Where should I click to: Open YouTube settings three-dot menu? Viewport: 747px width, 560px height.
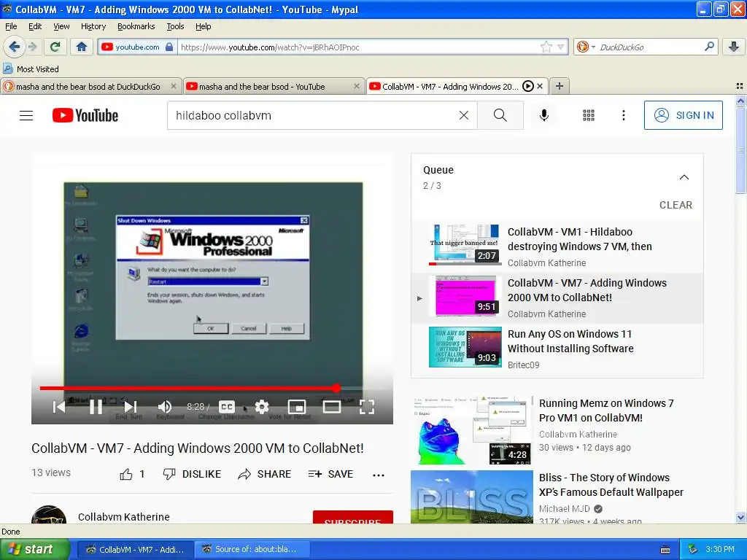(623, 115)
